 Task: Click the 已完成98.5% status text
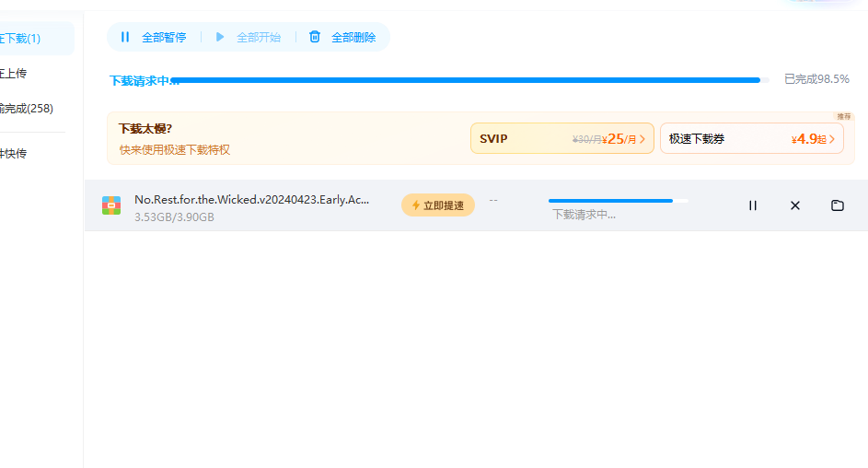click(816, 79)
